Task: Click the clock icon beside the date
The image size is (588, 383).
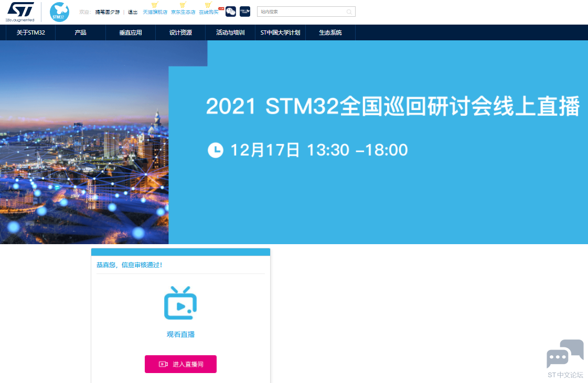Action: click(216, 150)
